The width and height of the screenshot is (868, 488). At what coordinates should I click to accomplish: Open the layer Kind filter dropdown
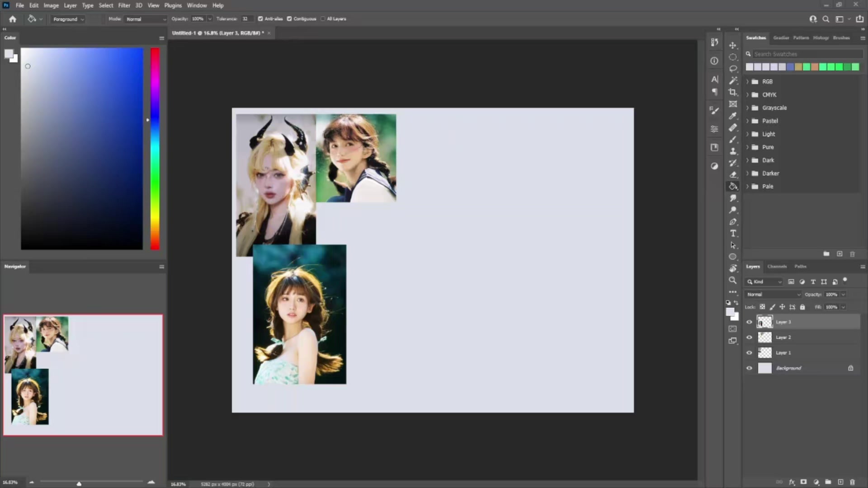[764, 282]
